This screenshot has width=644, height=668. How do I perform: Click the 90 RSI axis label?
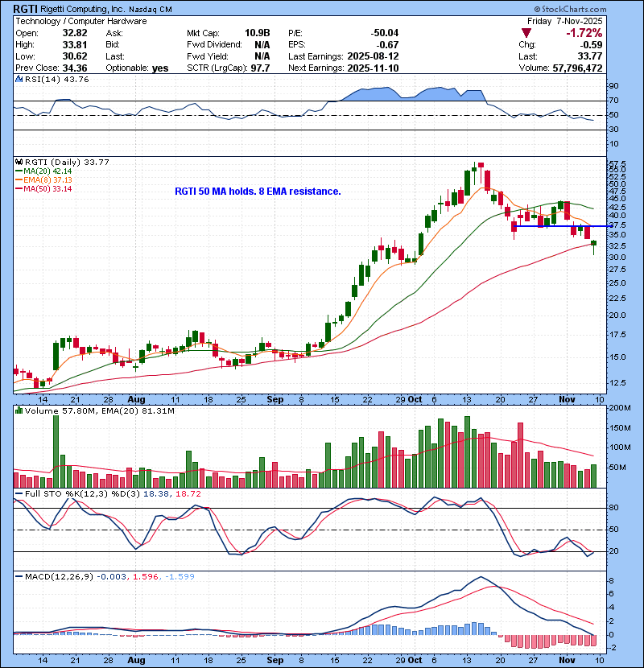613,86
